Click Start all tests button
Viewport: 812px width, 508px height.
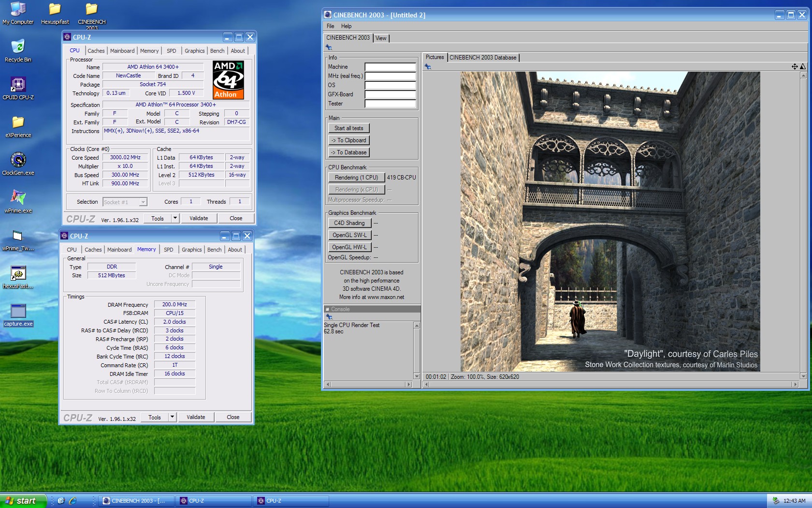(348, 128)
